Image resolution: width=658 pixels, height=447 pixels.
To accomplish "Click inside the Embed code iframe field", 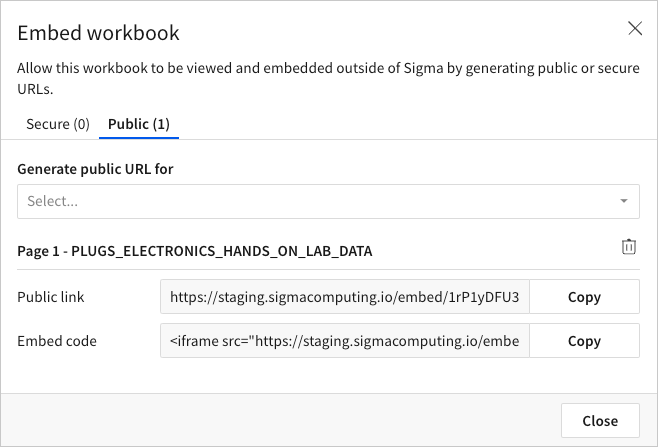I will click(x=344, y=341).
